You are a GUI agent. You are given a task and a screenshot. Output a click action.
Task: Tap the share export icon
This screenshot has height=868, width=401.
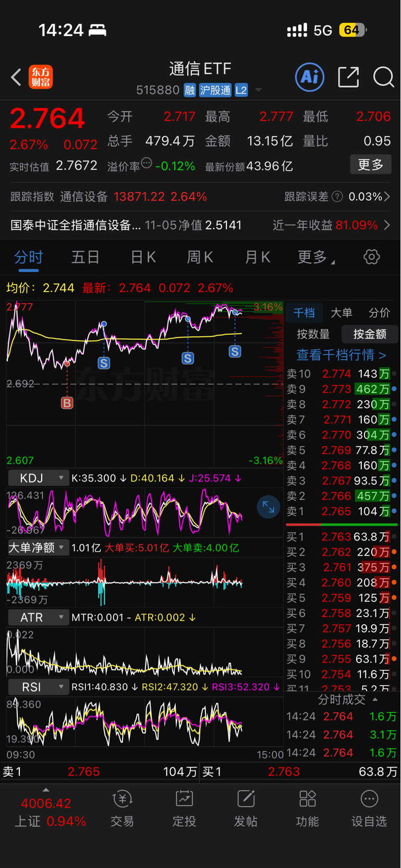[348, 77]
